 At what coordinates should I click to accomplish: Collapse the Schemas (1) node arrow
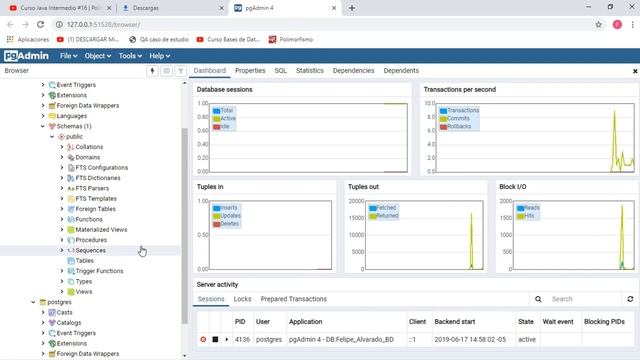click(x=43, y=127)
